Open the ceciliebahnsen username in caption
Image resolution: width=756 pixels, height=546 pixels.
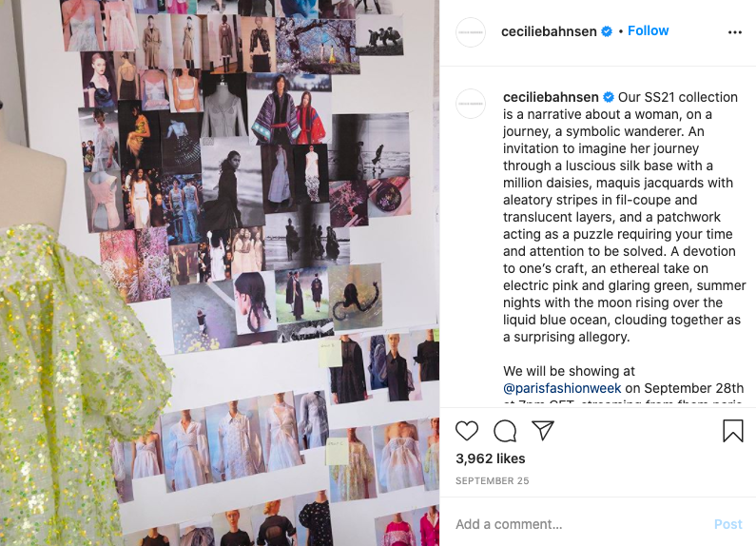(x=551, y=97)
